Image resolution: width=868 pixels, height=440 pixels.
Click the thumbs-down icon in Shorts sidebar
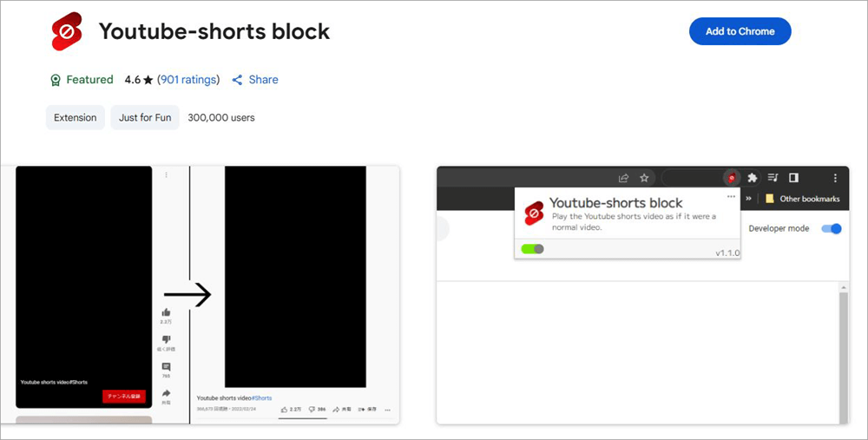166,339
